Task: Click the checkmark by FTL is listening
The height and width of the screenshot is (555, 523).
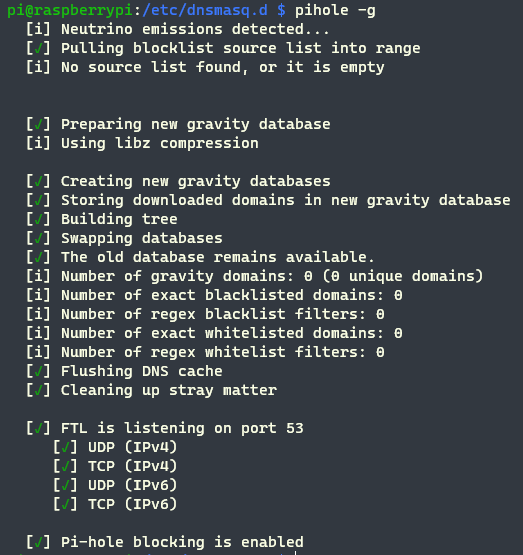Action: pyautogui.click(x=39, y=428)
